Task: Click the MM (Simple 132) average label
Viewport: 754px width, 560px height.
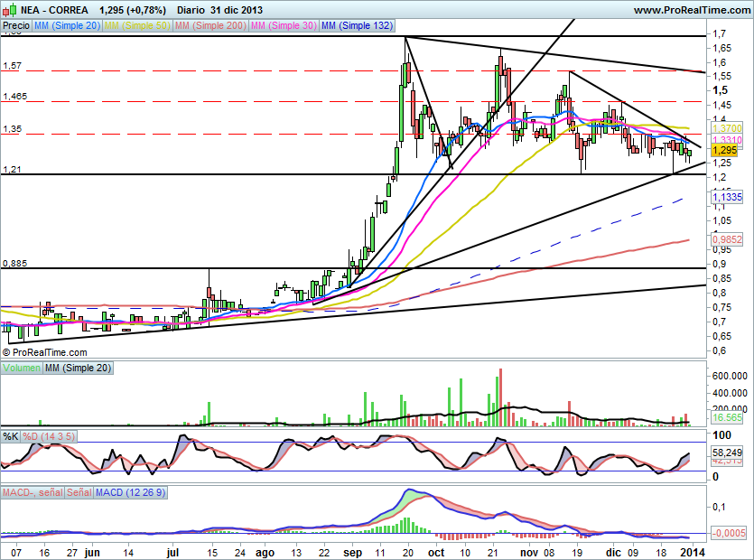Action: tap(357, 27)
